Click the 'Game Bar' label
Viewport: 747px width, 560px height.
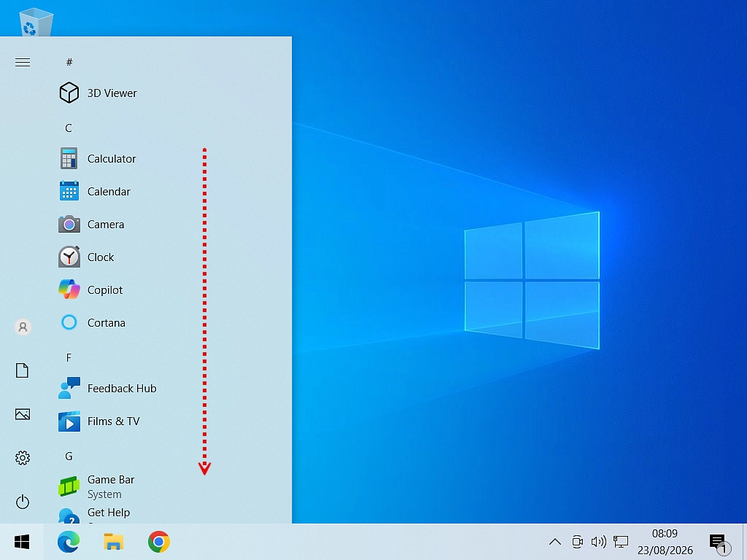pyautogui.click(x=111, y=480)
